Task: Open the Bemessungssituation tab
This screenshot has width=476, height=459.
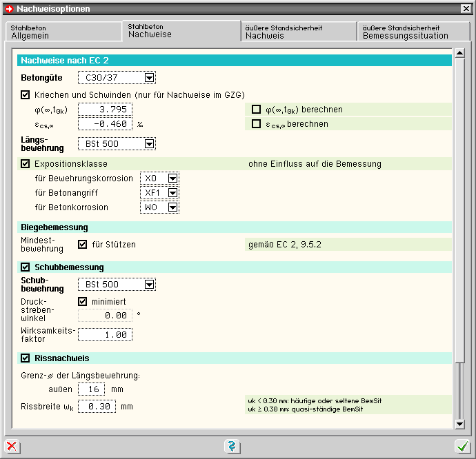Action: 414,32
